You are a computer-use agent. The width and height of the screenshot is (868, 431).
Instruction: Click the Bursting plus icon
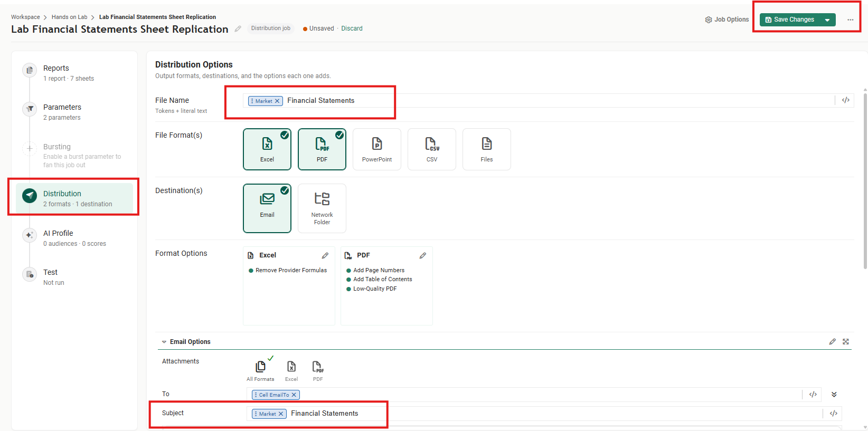[x=30, y=148]
